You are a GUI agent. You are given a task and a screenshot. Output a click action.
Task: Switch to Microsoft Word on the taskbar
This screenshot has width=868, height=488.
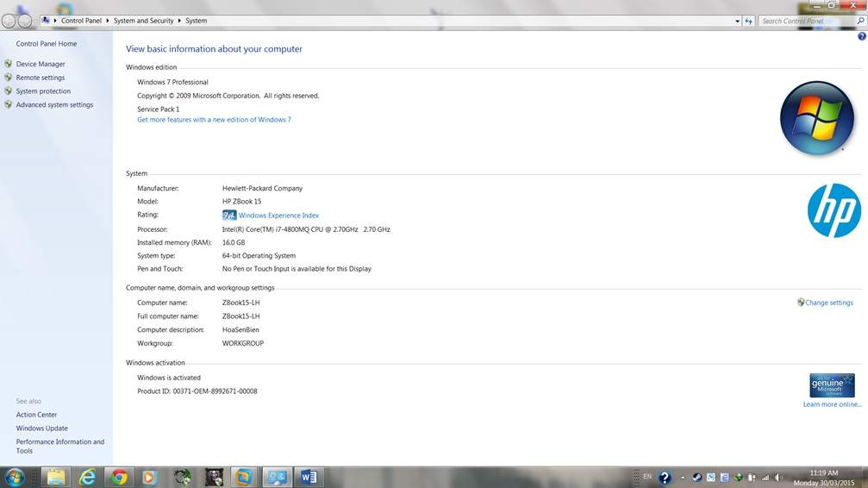pyautogui.click(x=309, y=477)
